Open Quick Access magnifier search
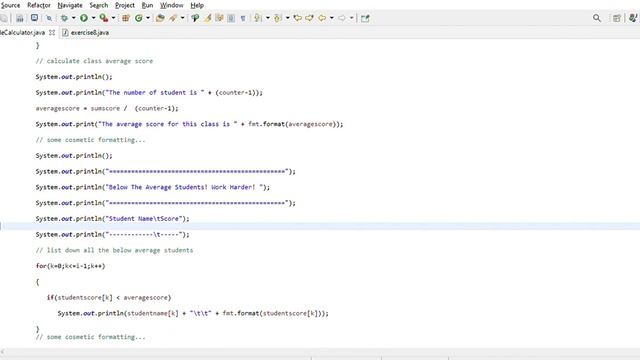The height and width of the screenshot is (360, 640). point(597,18)
